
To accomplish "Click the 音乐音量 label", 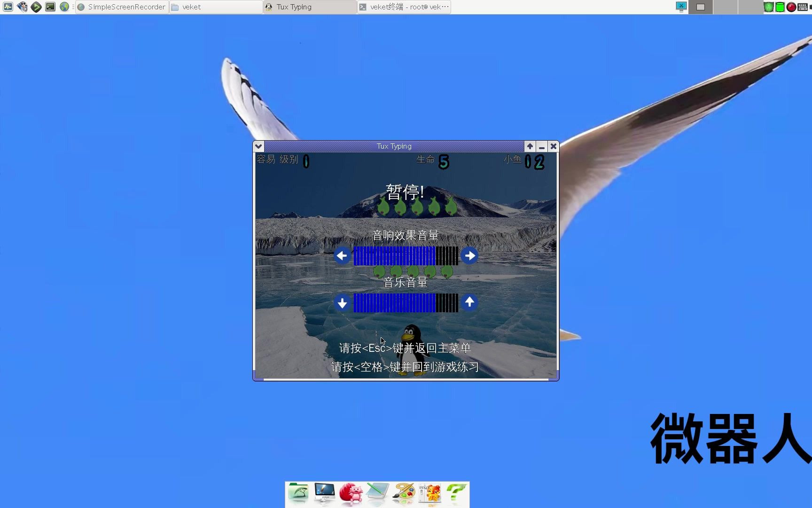I will 406,282.
